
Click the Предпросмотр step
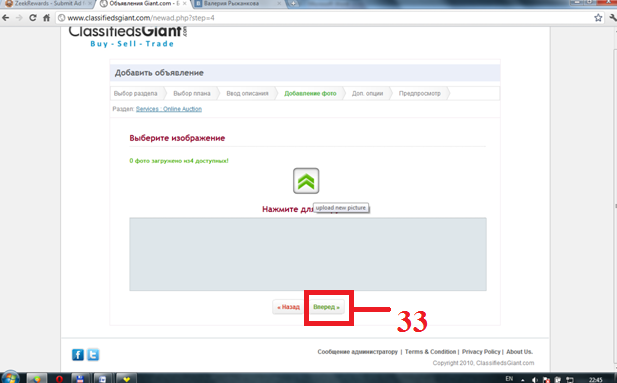pos(419,93)
